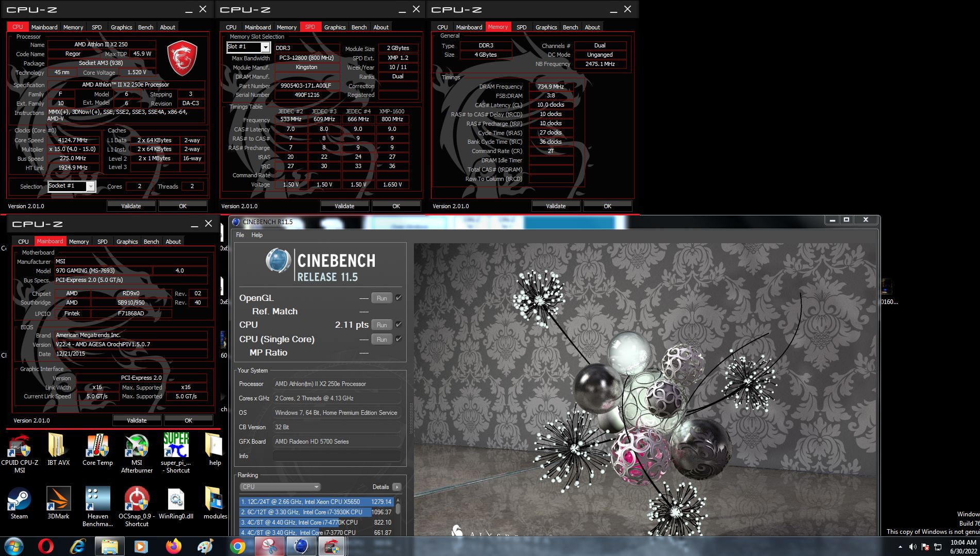Open the modules folder on desktop
The width and height of the screenshot is (980, 556).
pyautogui.click(x=214, y=503)
